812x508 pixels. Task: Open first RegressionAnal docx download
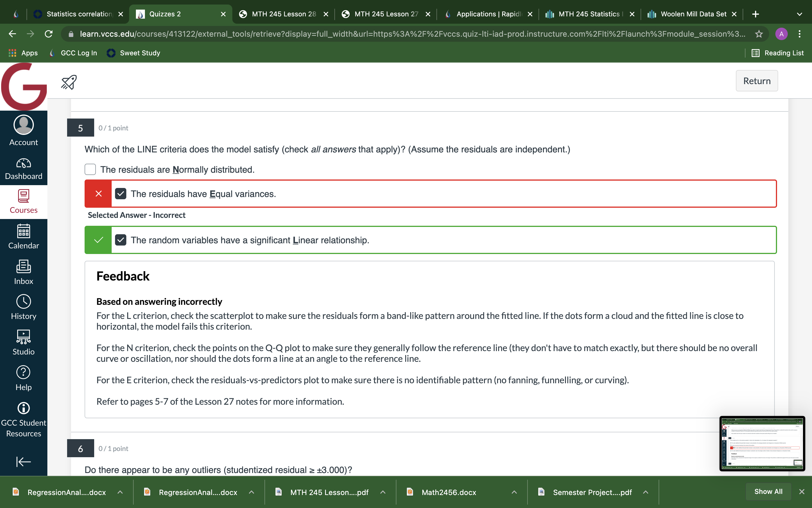(x=67, y=492)
